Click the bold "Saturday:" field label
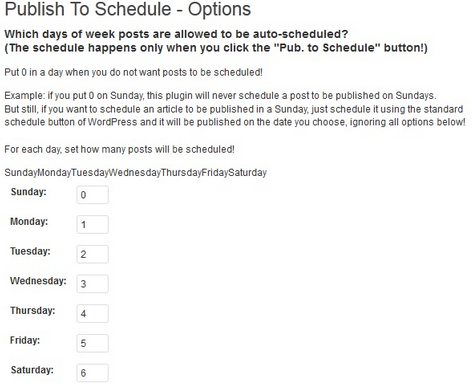Image resolution: width=472 pixels, height=387 pixels. tap(32, 370)
